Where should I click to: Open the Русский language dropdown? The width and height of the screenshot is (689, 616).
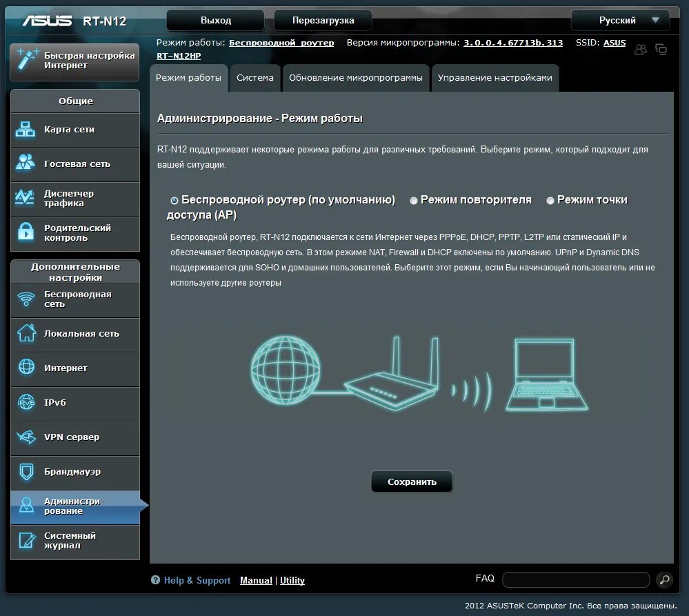pyautogui.click(x=620, y=20)
